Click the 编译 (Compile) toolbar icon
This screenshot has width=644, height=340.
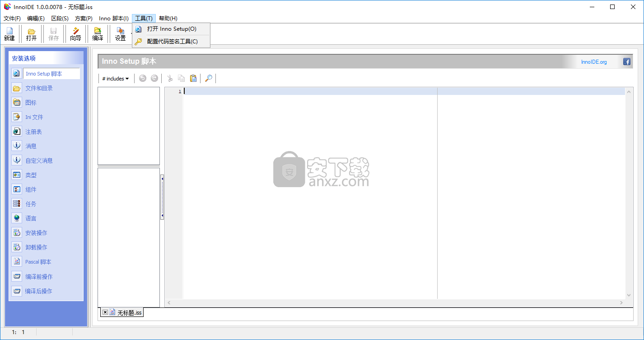pyautogui.click(x=98, y=34)
